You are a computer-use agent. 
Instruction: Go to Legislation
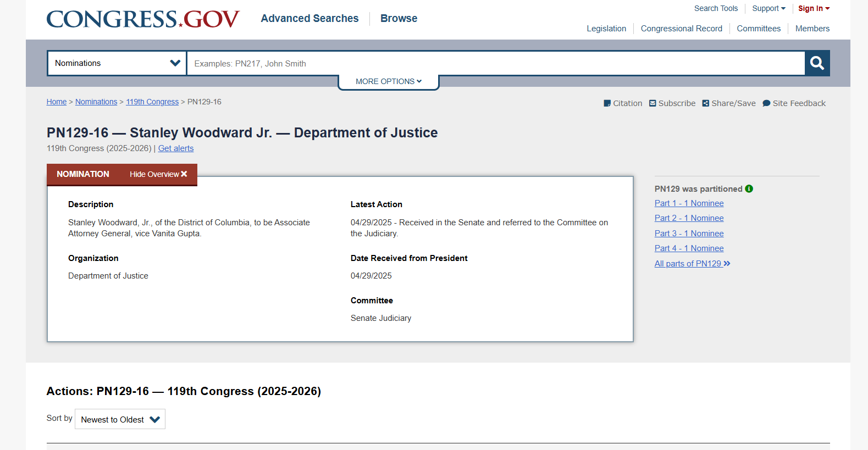tap(606, 29)
